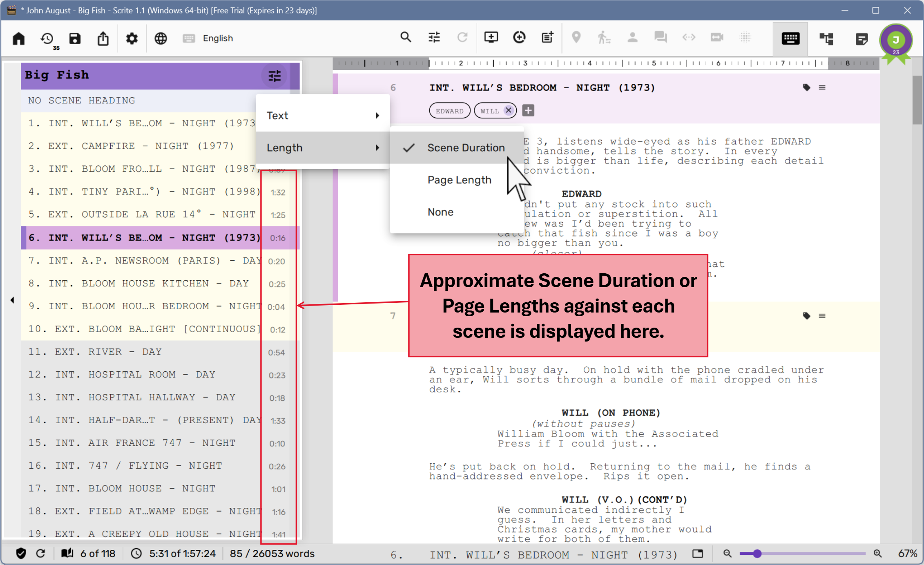The width and height of the screenshot is (924, 565).
Task: Open the export/share icon
Action: pos(103,38)
